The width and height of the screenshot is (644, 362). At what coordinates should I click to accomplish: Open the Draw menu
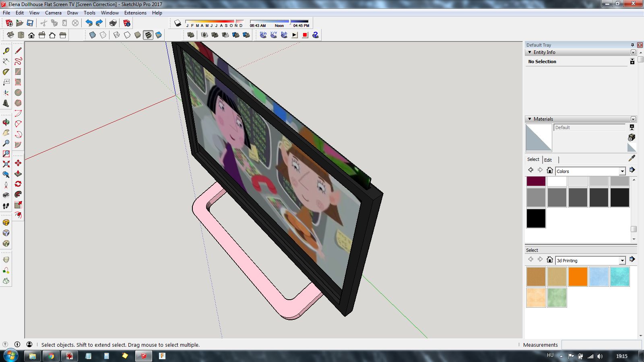[x=72, y=13]
